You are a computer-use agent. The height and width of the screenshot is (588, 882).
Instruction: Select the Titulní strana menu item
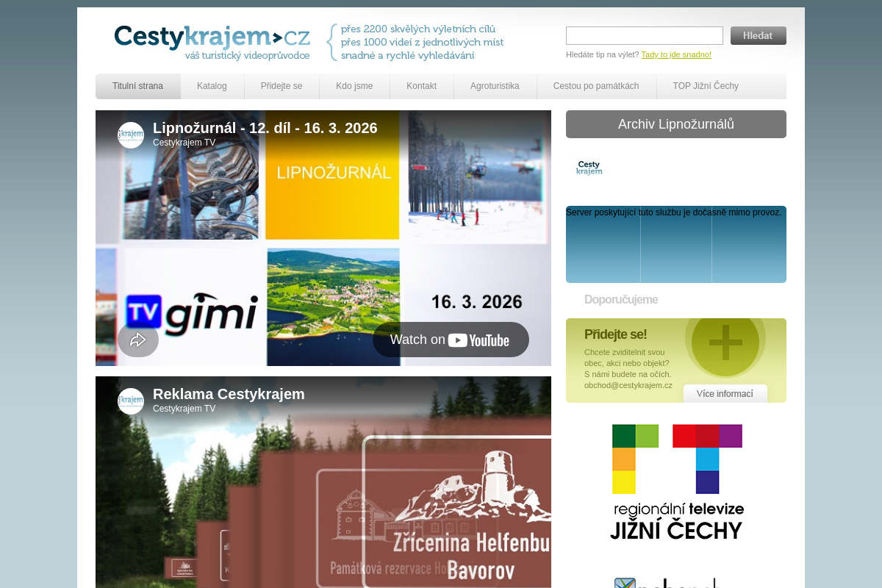(x=137, y=86)
